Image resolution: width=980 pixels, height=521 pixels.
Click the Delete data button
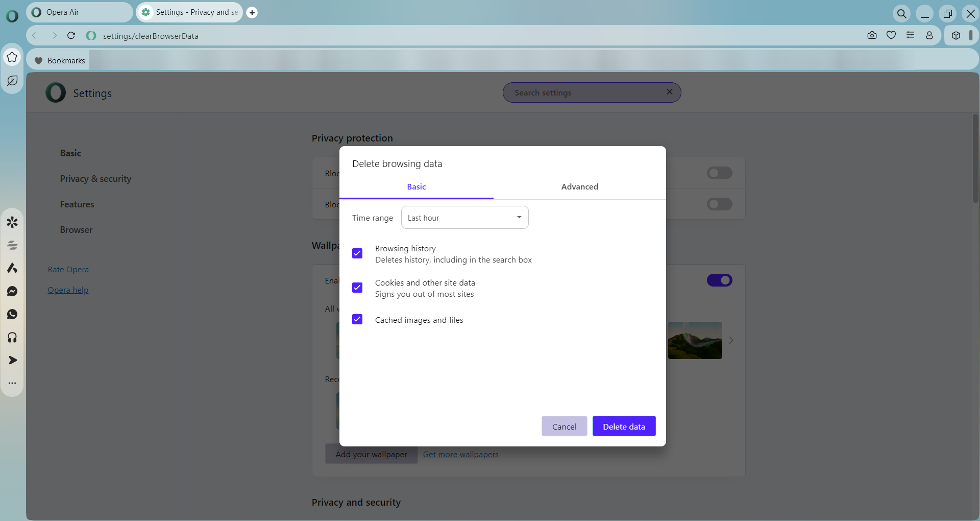click(624, 427)
